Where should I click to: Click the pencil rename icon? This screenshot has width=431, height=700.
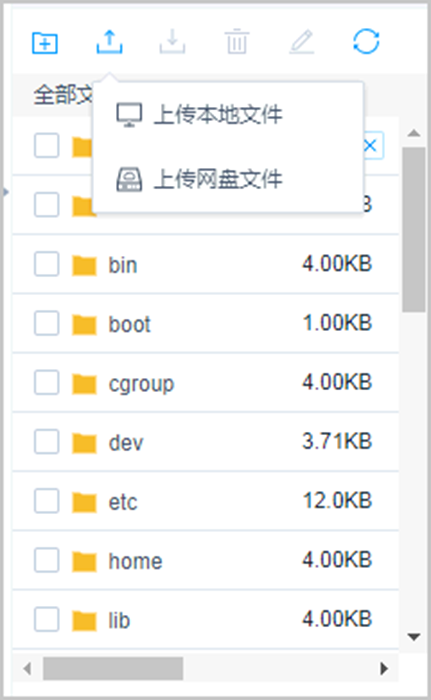click(x=302, y=42)
